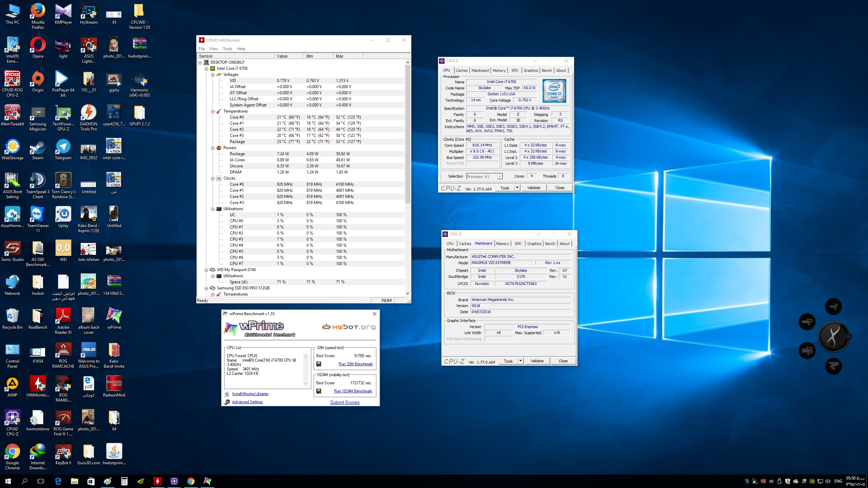The width and height of the screenshot is (868, 488).
Task: Open the DAEMON Tools Pro desktop icon
Action: (88, 118)
